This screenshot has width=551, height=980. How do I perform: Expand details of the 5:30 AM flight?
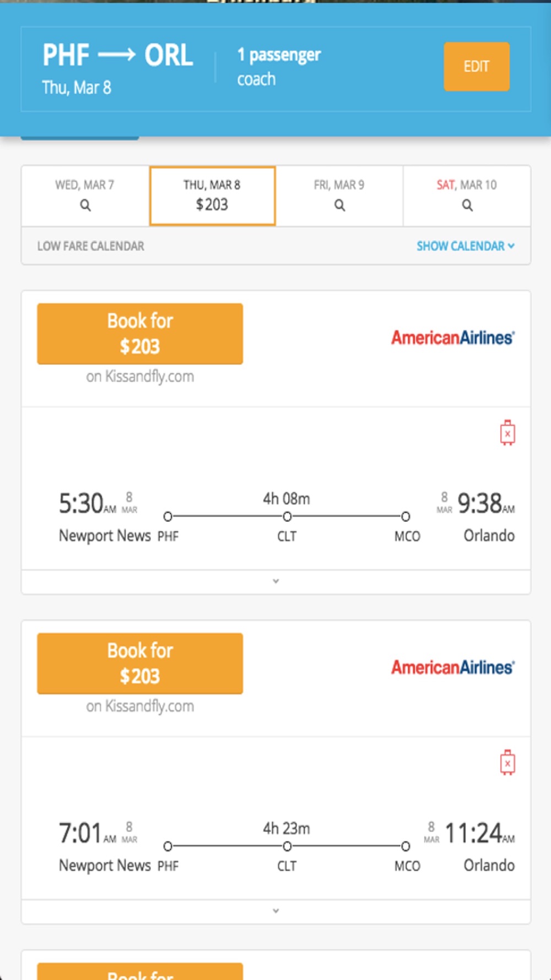pyautogui.click(x=276, y=581)
